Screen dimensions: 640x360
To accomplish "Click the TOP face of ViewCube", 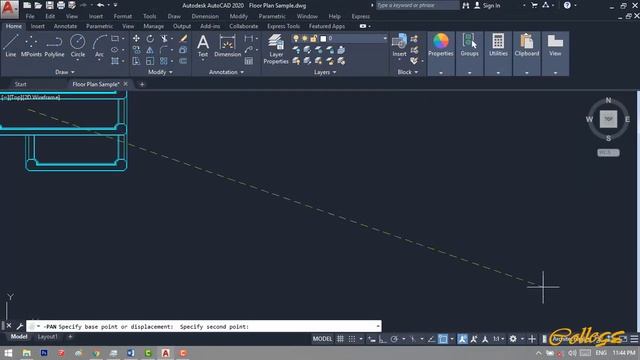I will (x=608, y=119).
